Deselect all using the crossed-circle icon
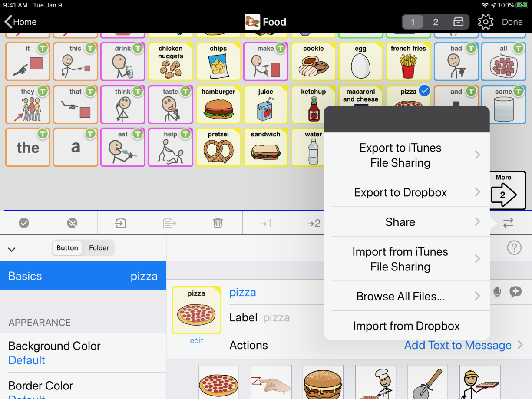 [x=72, y=223]
